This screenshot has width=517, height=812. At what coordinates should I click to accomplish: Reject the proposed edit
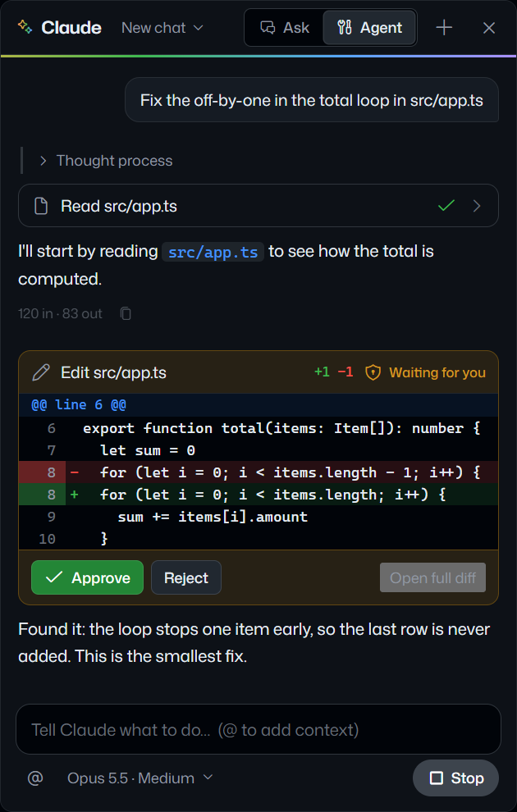[x=186, y=577]
